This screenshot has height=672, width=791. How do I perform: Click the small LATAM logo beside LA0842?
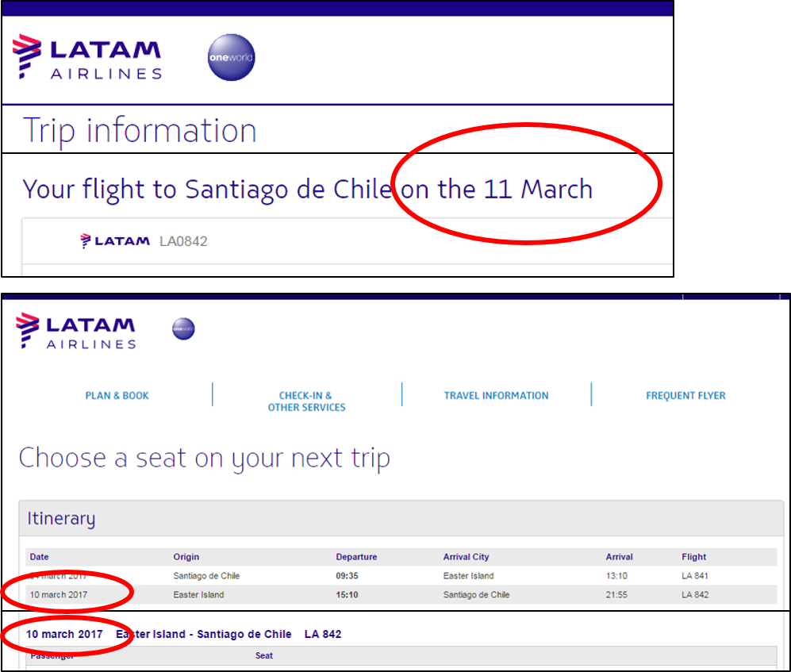coord(115,241)
